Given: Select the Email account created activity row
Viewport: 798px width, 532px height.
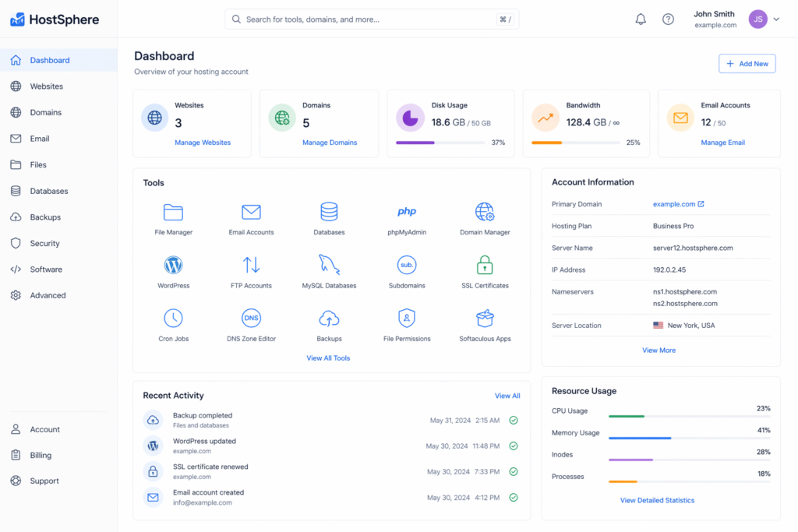Looking at the screenshot, I should (331, 498).
